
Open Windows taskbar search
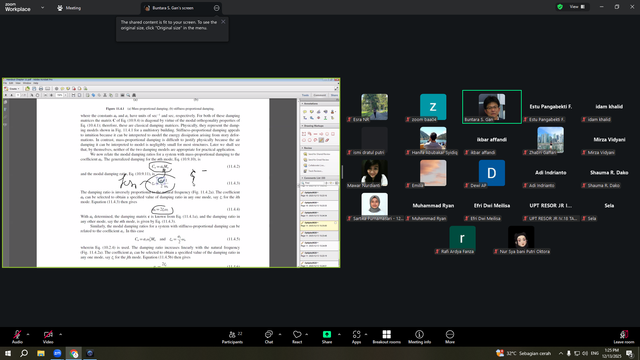(x=24, y=353)
